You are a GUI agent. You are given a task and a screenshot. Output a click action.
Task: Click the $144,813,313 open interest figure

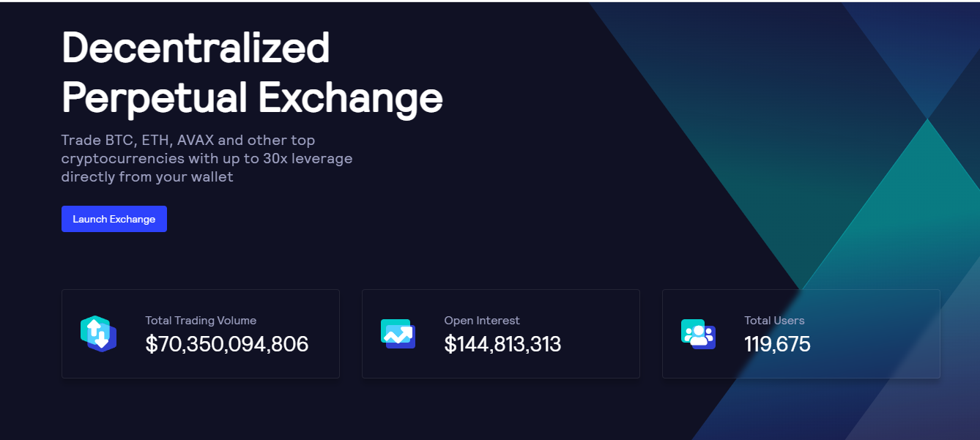(502, 344)
